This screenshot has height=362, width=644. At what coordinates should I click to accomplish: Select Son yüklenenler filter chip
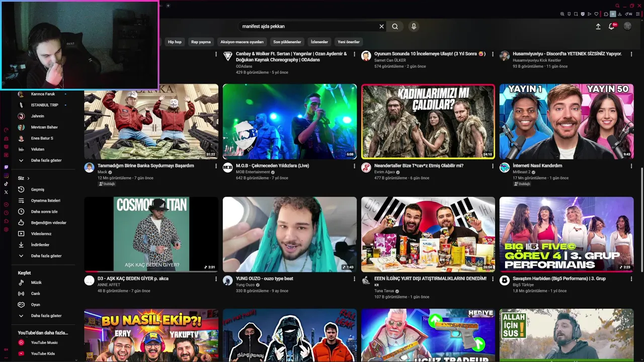(x=287, y=42)
